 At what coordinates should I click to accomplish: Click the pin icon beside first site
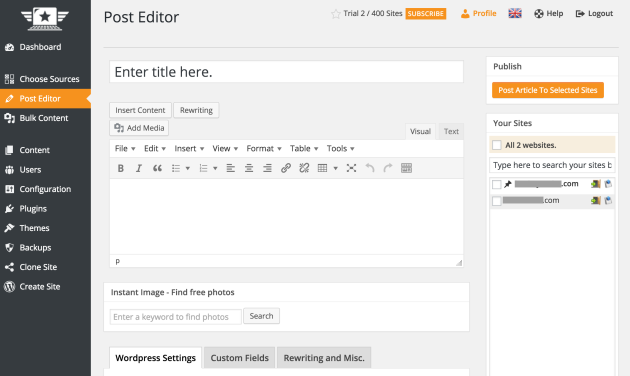tap(508, 184)
